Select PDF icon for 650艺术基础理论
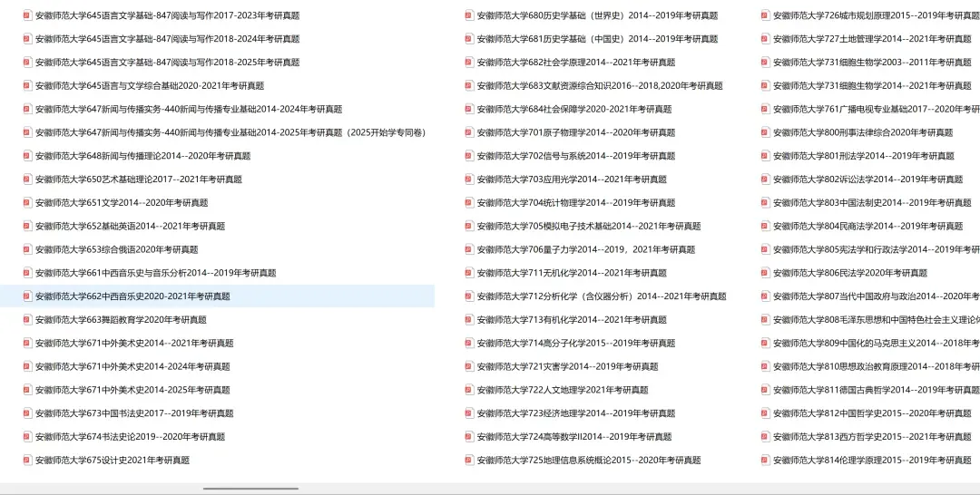 tap(27, 180)
